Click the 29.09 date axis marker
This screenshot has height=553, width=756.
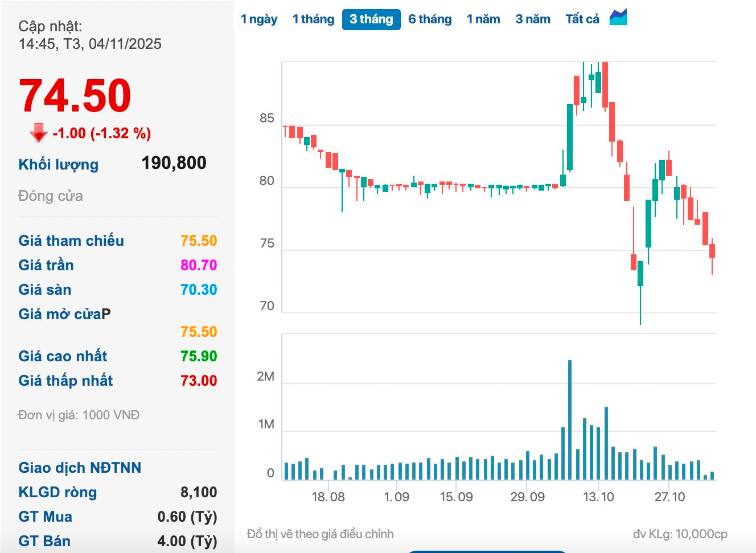click(527, 497)
